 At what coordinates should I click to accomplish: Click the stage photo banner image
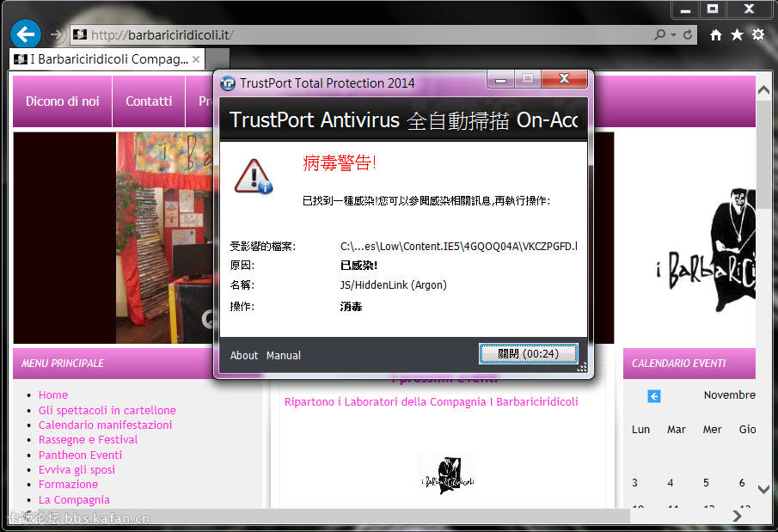165,238
